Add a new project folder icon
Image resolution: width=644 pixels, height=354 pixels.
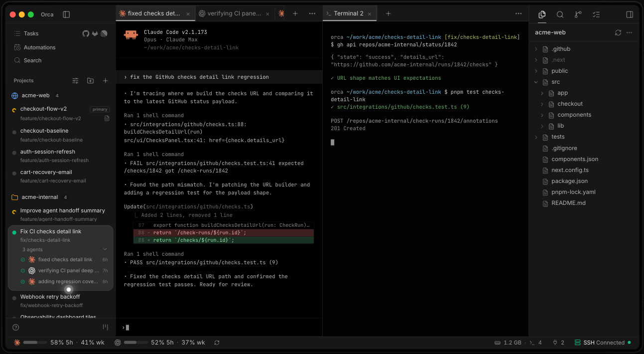pos(90,80)
